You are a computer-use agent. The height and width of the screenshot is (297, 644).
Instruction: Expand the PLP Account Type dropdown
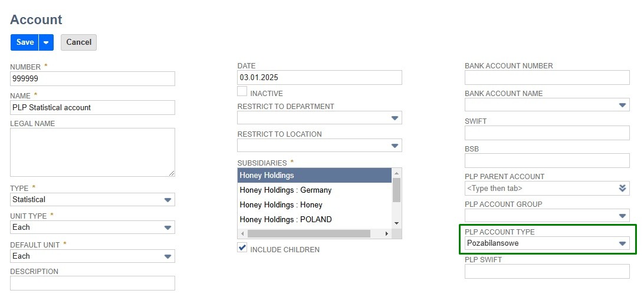(622, 243)
